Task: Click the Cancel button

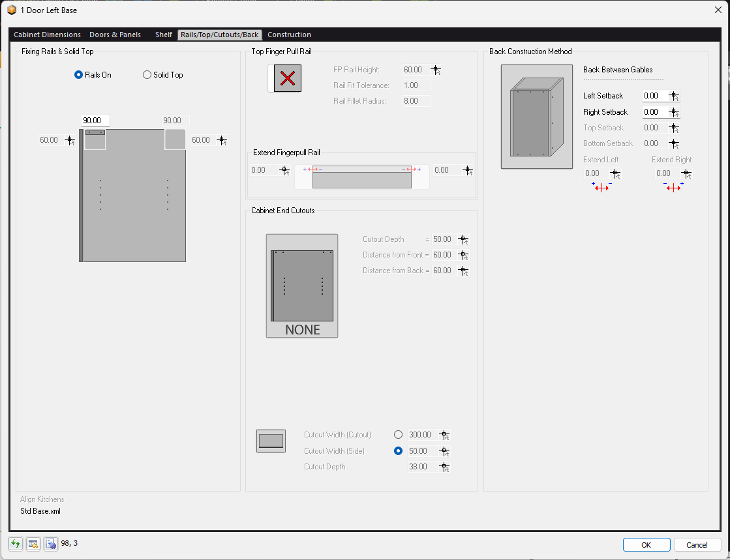Action: point(697,545)
